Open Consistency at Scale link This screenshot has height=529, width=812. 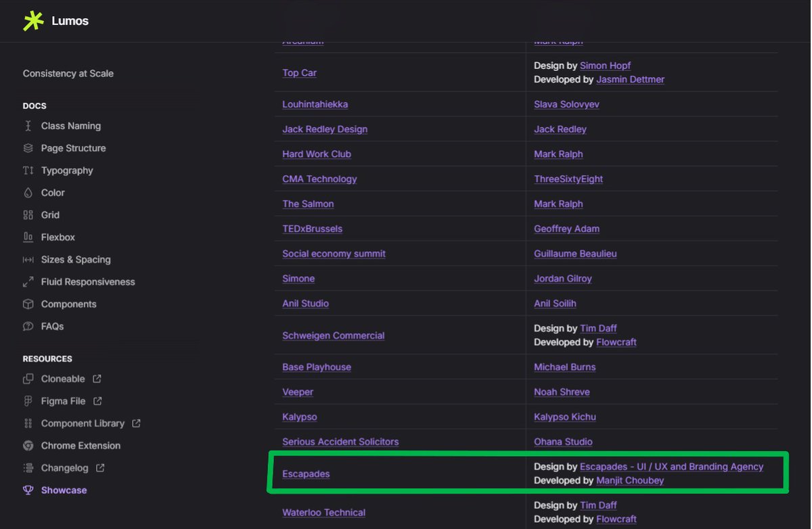pyautogui.click(x=68, y=73)
